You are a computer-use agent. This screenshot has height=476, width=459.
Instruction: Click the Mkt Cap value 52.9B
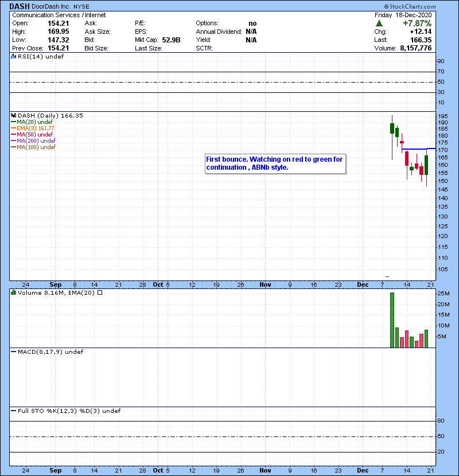(x=172, y=40)
